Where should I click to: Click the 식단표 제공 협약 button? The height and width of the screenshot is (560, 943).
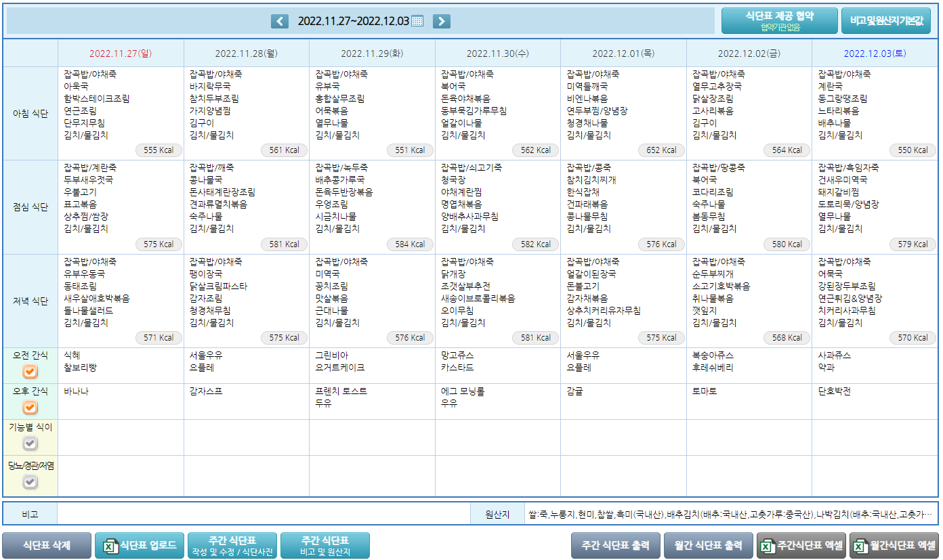tap(779, 21)
